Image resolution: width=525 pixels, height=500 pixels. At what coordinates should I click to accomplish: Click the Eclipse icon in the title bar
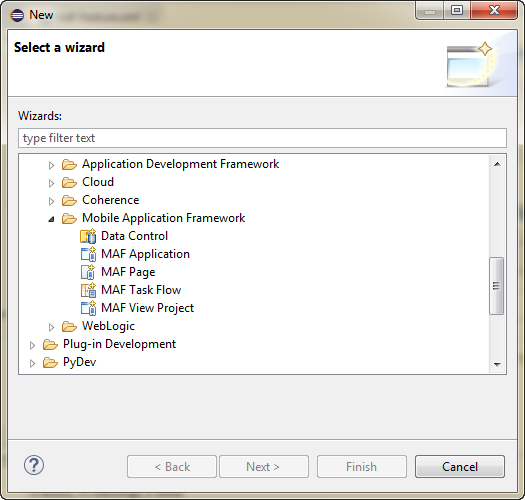(x=17, y=15)
